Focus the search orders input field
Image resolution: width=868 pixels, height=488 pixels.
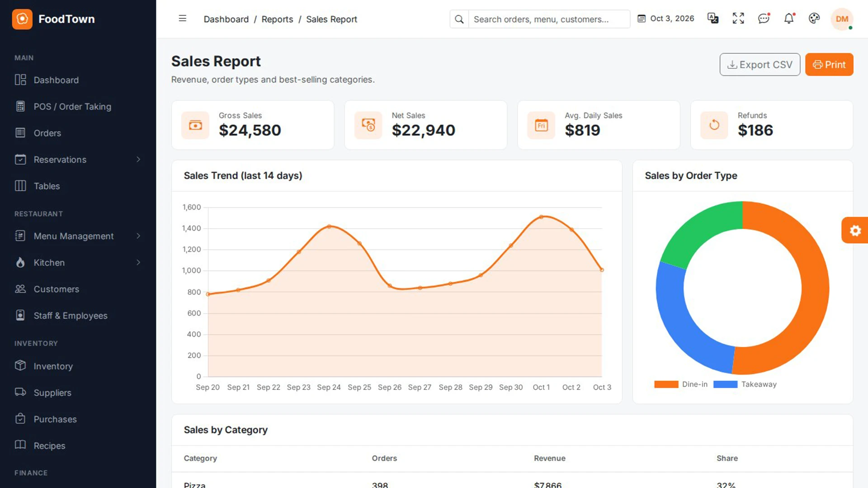(549, 19)
